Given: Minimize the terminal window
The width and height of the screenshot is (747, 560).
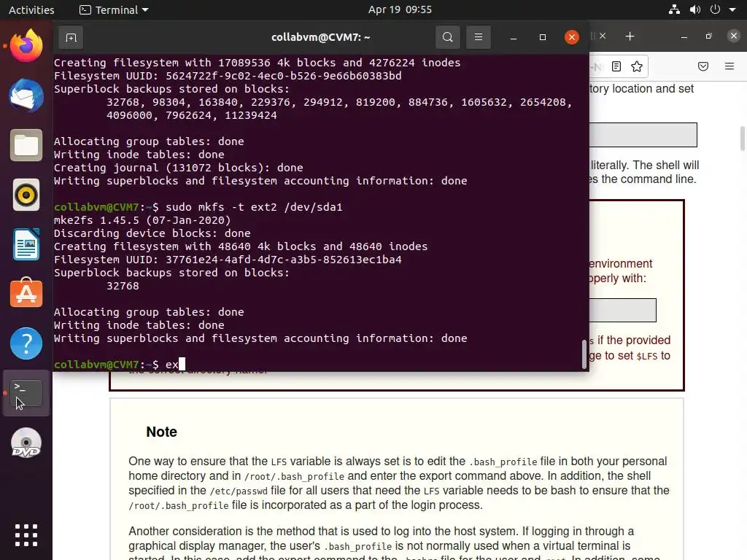Looking at the screenshot, I should click(514, 37).
